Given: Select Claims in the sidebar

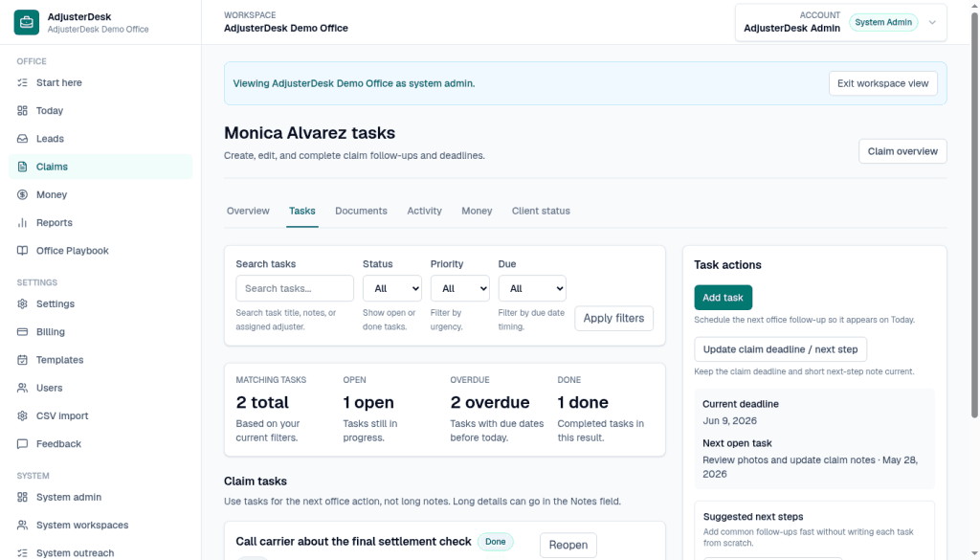Looking at the screenshot, I should [100, 167].
